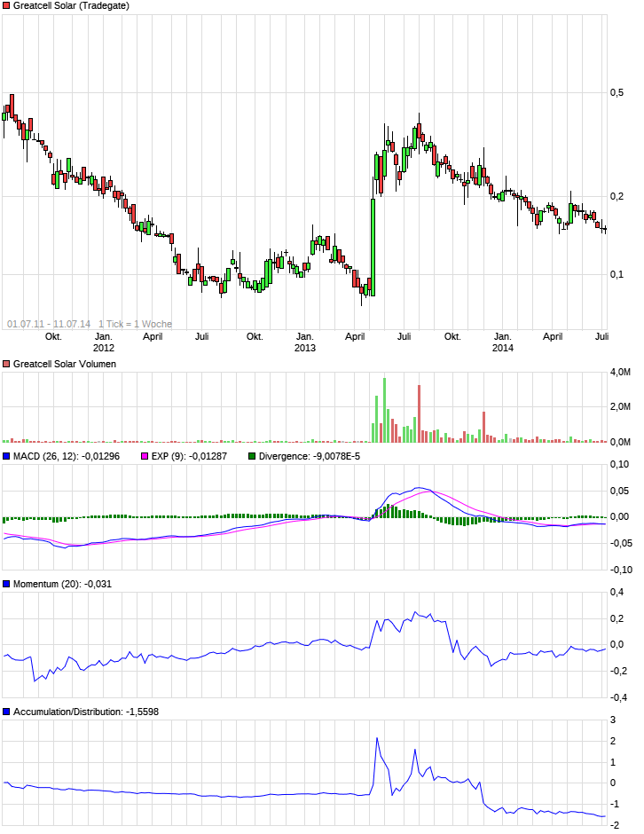Click the 0,0M volume axis label
644x834 pixels.
[621, 442]
